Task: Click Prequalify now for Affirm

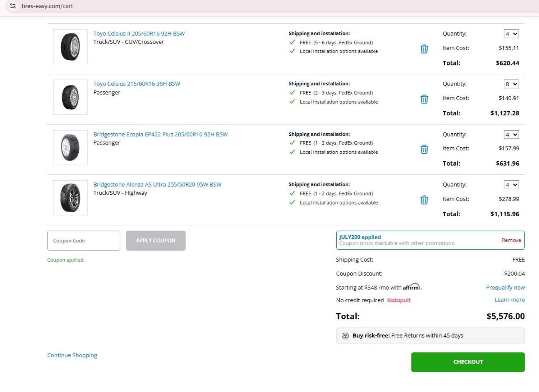Action: [505, 287]
